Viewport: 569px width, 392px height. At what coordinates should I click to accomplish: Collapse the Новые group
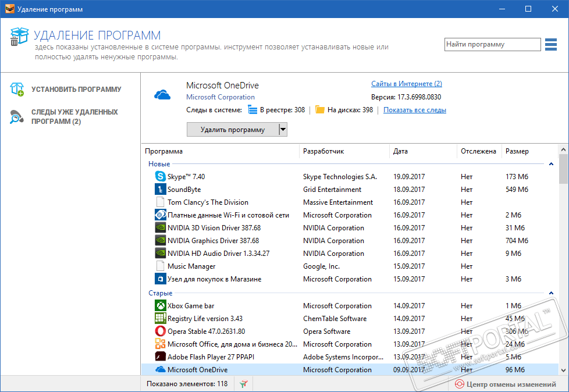(551, 164)
